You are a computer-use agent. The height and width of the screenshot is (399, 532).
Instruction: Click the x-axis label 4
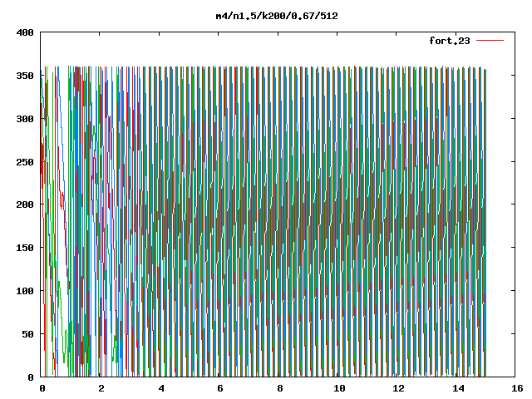(161, 388)
